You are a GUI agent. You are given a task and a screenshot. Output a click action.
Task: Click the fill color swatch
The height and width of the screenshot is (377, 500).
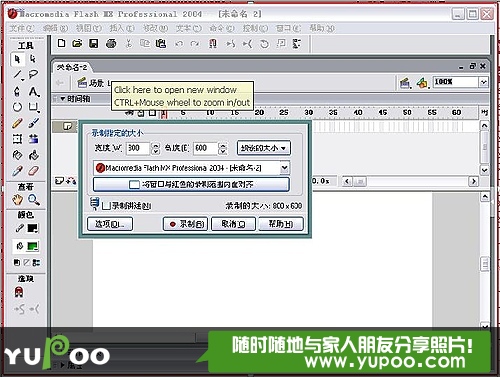pyautogui.click(x=33, y=246)
